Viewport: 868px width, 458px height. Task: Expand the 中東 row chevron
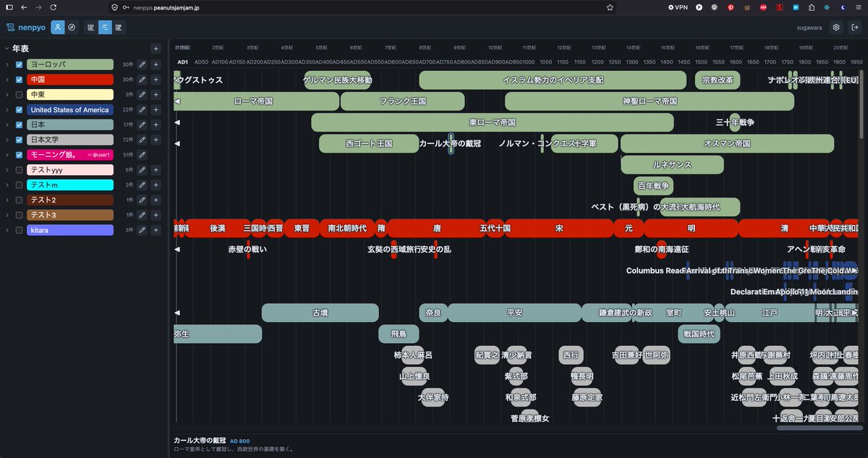(7, 95)
